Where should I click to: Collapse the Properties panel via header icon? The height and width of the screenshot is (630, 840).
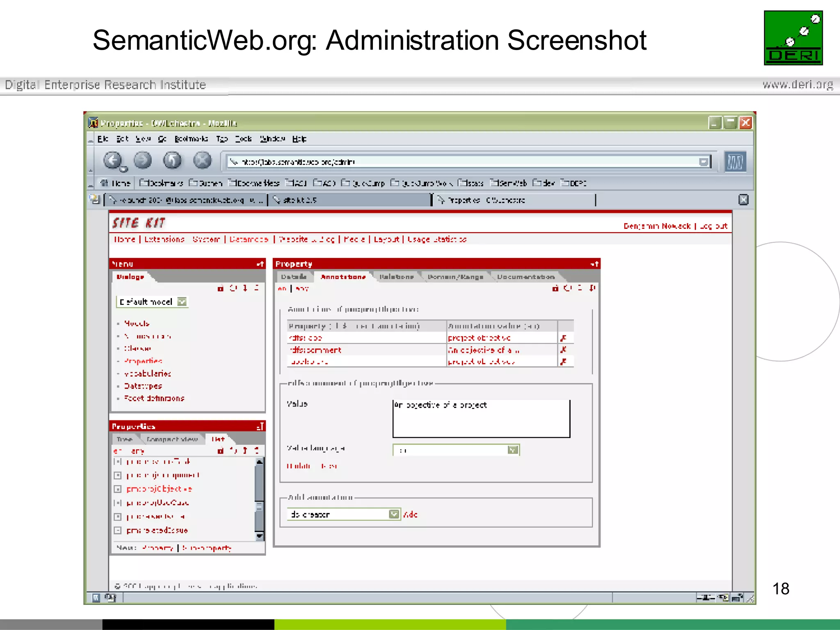point(260,427)
